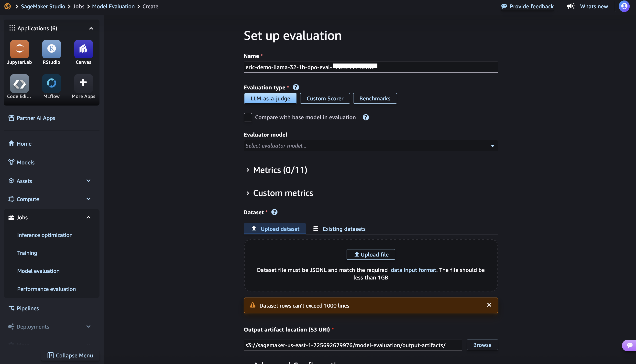Switch to the Upload dataset tab
This screenshot has height=364, width=636.
tap(274, 229)
